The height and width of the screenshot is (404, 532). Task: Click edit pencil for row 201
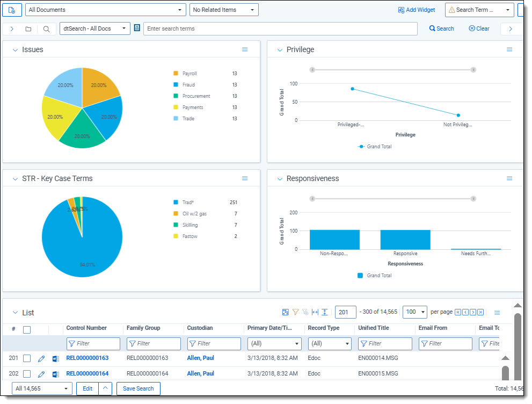[x=41, y=359]
